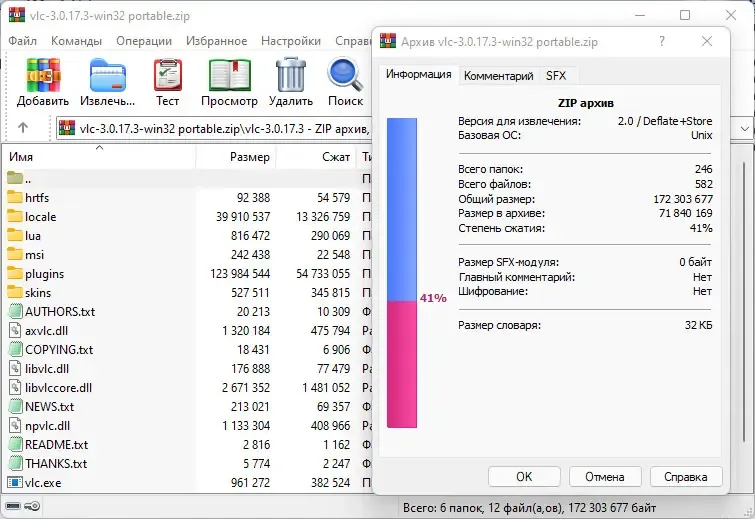Click libvlccore.dll size 2 671 352
755x519 pixels.
pos(246,388)
